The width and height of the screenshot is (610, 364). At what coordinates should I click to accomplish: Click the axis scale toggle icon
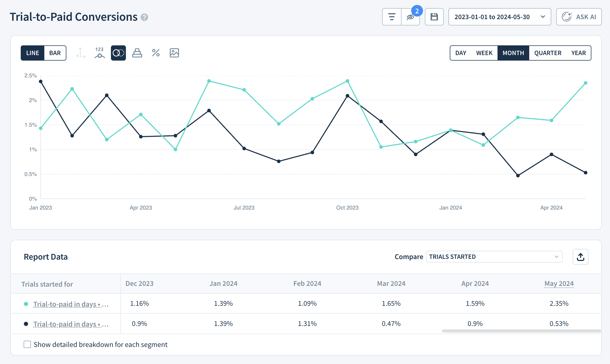pyautogui.click(x=81, y=53)
